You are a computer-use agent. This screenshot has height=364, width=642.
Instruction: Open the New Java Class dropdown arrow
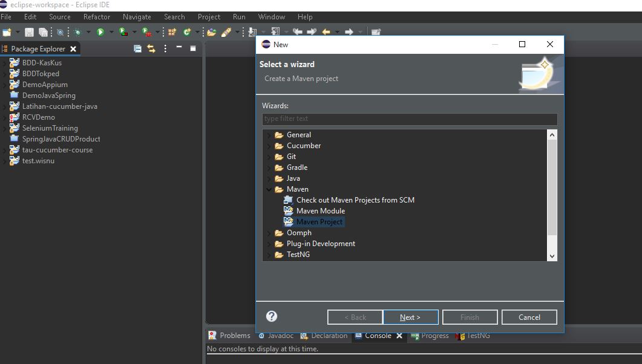(197, 32)
